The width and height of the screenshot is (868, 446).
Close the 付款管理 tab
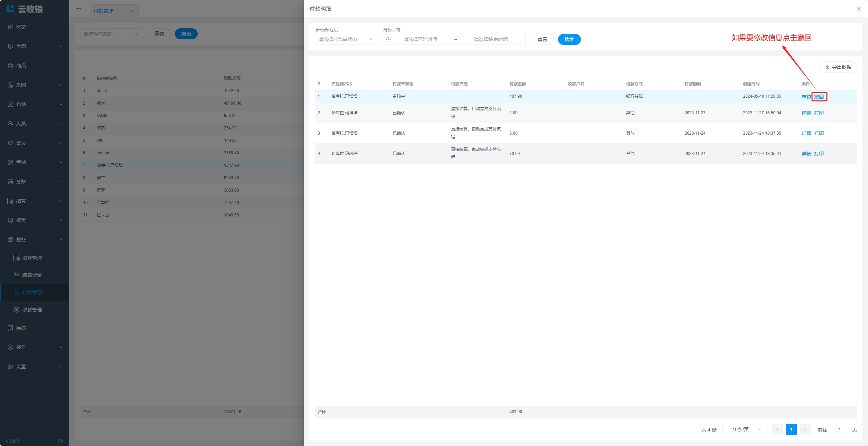tap(132, 11)
